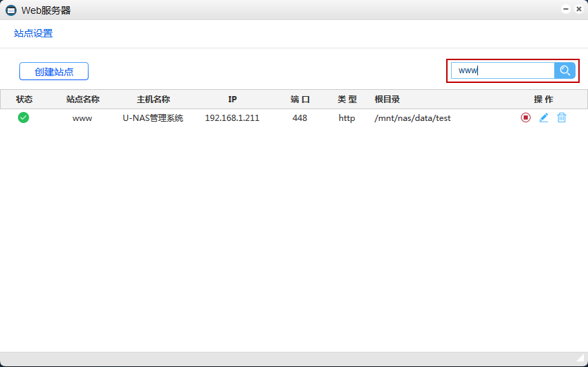Close the Web服务器 window
The image size is (588, 367).
[578, 10]
